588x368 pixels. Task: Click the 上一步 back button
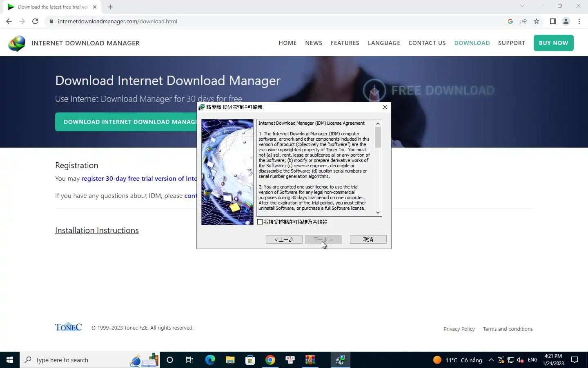pos(284,240)
